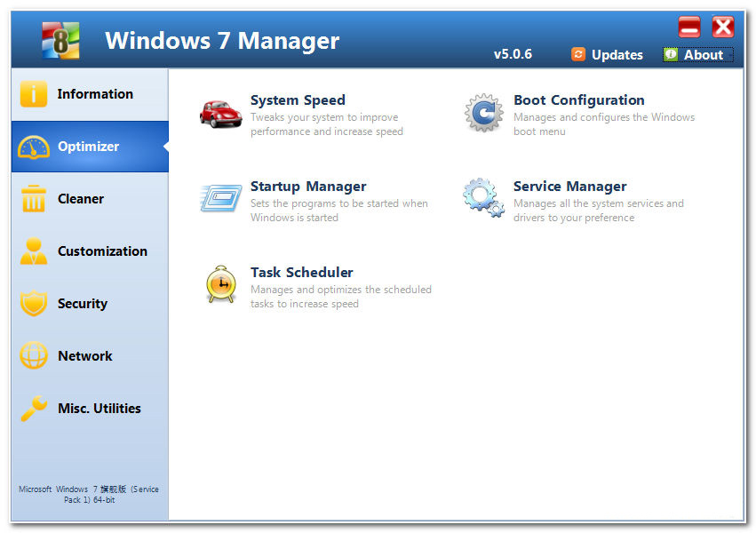Launch System Speed title link

pyautogui.click(x=298, y=100)
